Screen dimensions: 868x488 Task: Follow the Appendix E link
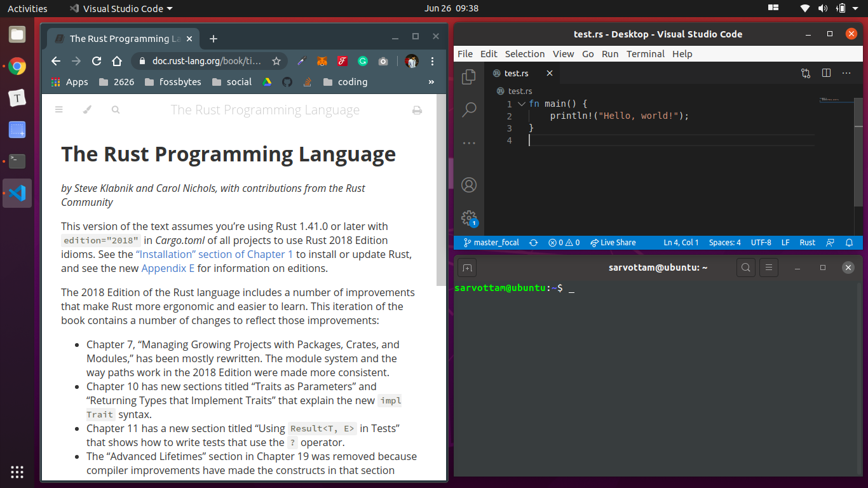[168, 268]
